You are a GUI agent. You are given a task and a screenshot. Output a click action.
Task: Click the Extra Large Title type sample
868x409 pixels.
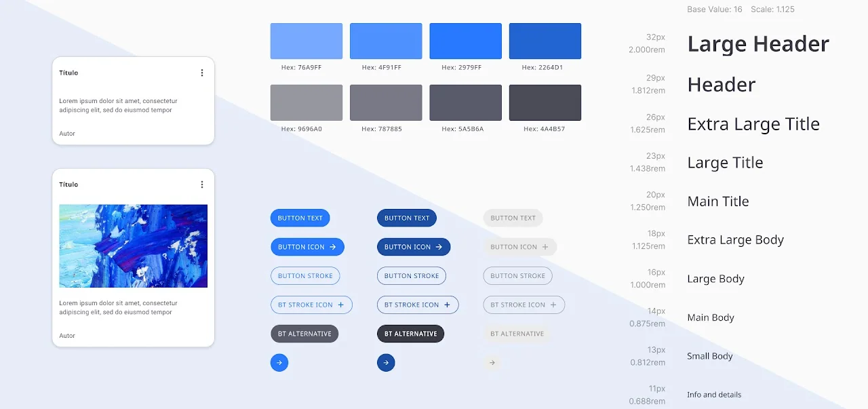pos(753,124)
